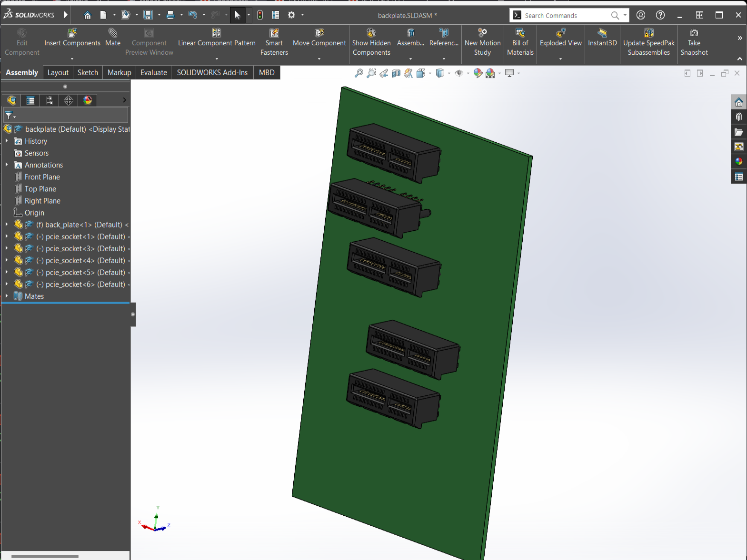
Task: Expand the Mates folder in tree
Action: pyautogui.click(x=7, y=296)
